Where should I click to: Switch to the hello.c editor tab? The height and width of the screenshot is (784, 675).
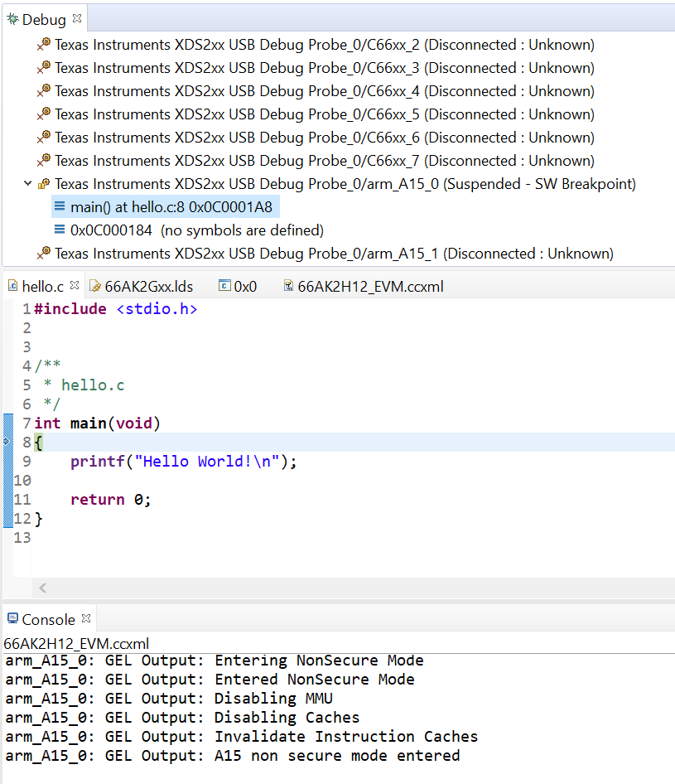pos(42,287)
